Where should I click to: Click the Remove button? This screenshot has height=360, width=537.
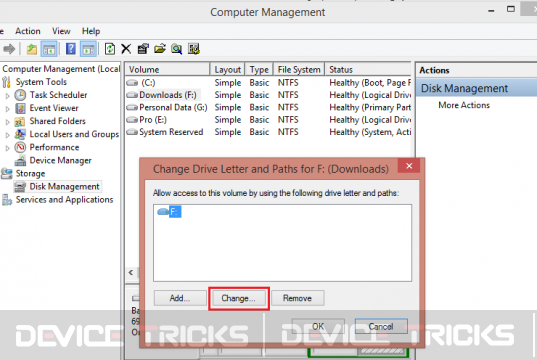[297, 298]
